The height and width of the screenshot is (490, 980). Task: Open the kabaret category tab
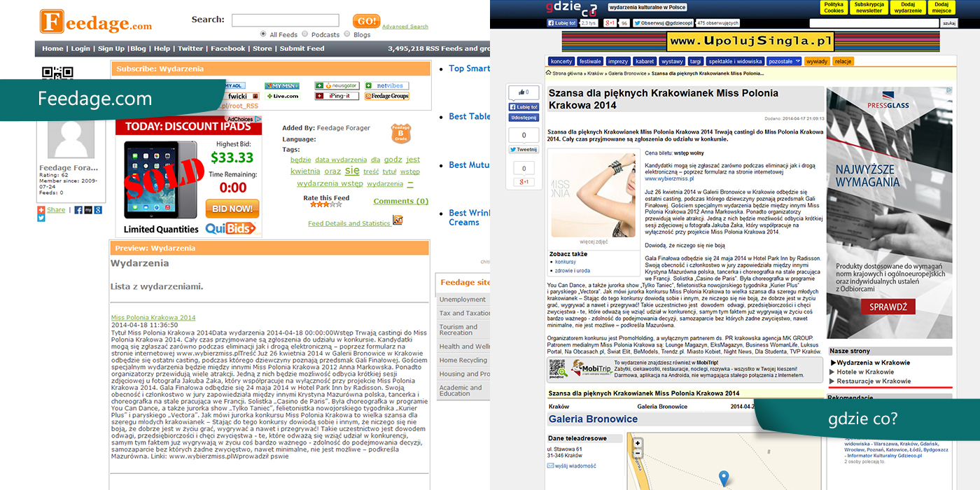point(645,62)
